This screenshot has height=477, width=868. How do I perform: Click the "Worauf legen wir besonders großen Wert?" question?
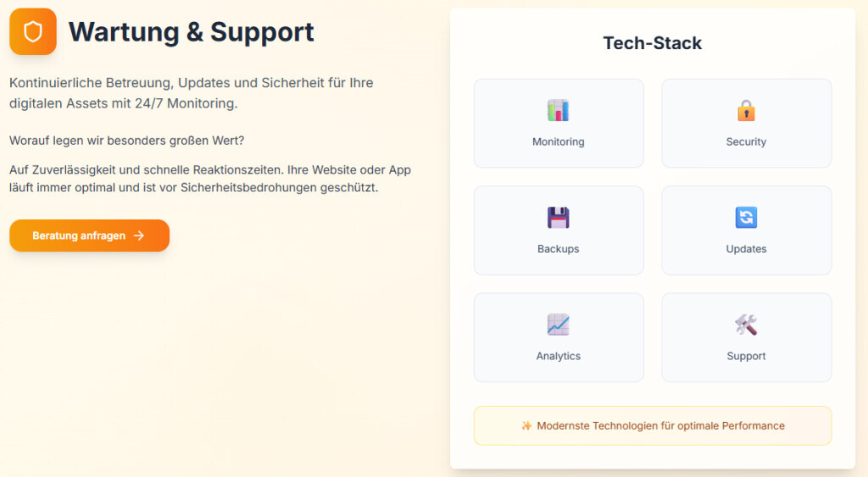click(x=127, y=140)
